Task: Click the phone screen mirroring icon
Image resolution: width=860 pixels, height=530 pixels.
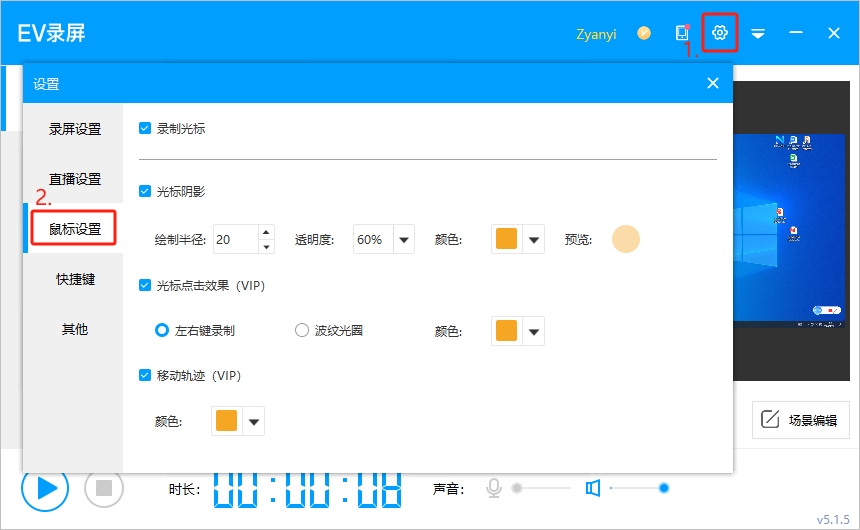Action: click(682, 33)
